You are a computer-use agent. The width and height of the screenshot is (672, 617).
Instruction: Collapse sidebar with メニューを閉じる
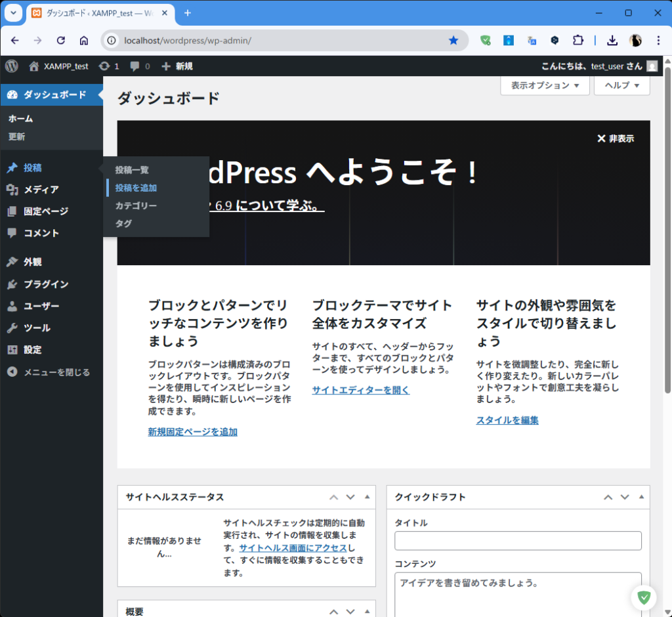click(56, 372)
